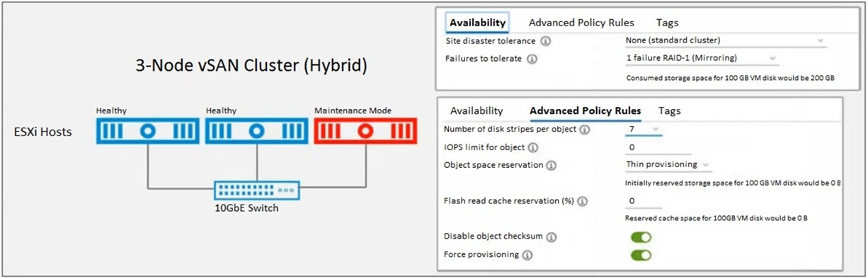Image resolution: width=868 pixels, height=279 pixels.
Task: Open Number of disk stripes dropdown
Action: point(644,130)
